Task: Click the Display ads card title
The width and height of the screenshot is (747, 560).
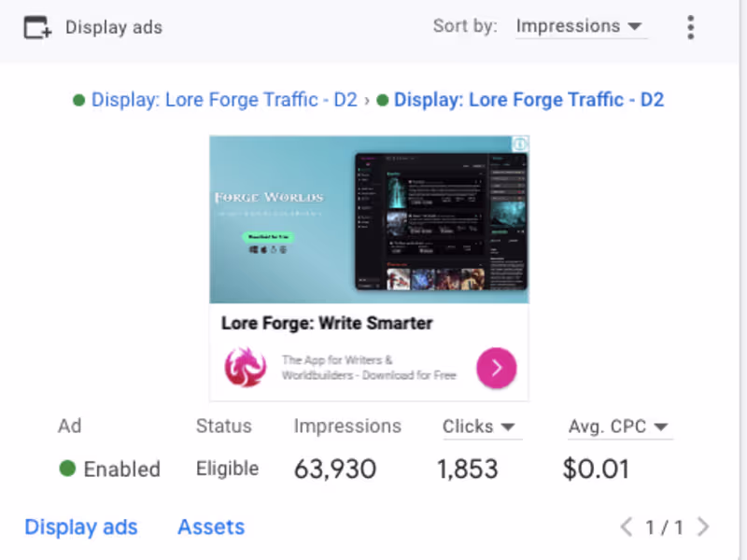Action: click(x=114, y=28)
